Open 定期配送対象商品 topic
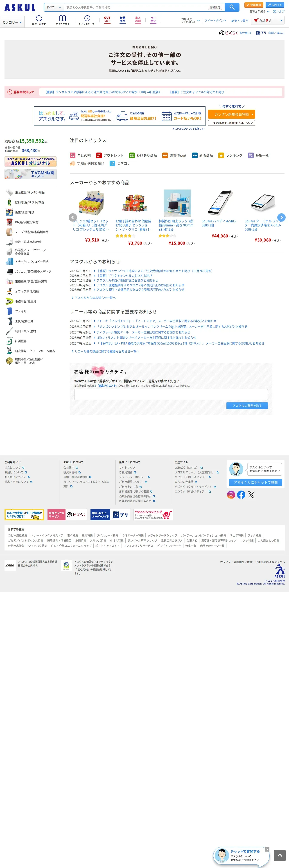The height and width of the screenshot is (868, 289). tap(87, 163)
